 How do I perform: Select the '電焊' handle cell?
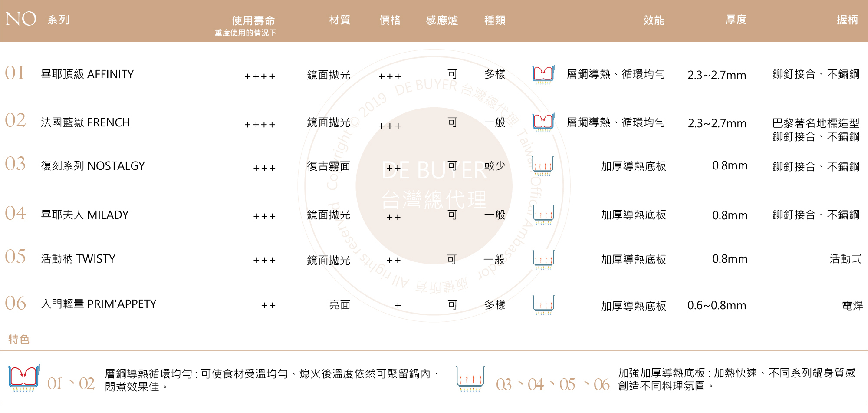click(x=852, y=305)
